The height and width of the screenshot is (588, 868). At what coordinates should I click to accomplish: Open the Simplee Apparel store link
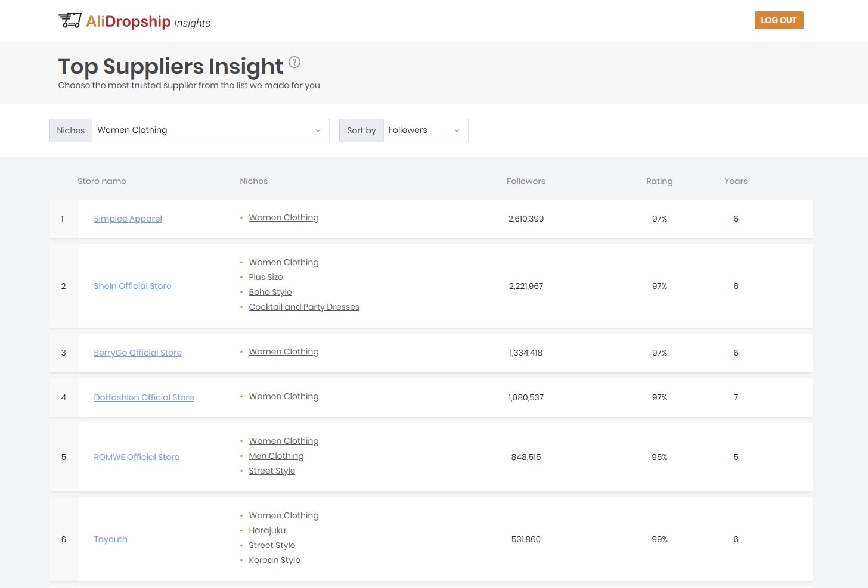click(x=128, y=219)
